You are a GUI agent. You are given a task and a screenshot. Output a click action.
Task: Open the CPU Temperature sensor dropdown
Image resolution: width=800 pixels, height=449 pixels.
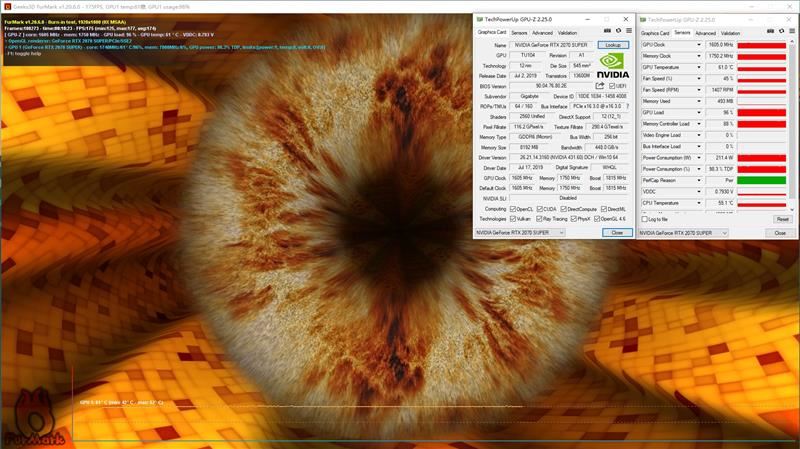pyautogui.click(x=699, y=203)
